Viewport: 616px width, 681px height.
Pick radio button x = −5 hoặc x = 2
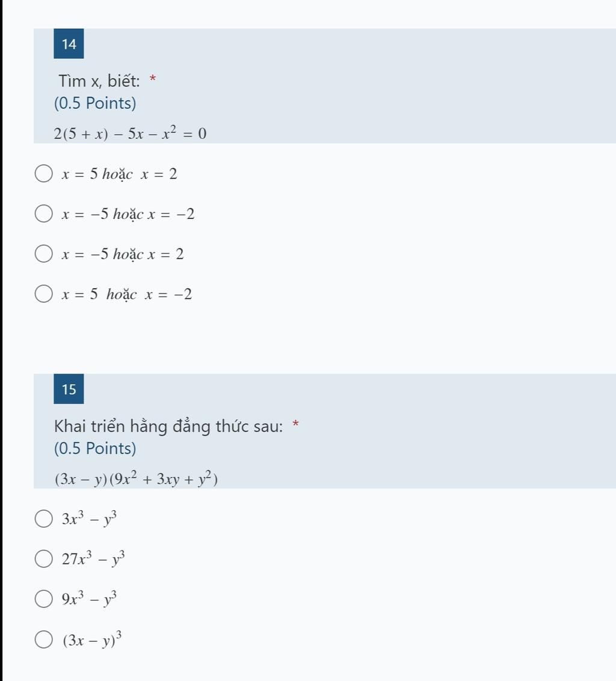[x=43, y=254]
